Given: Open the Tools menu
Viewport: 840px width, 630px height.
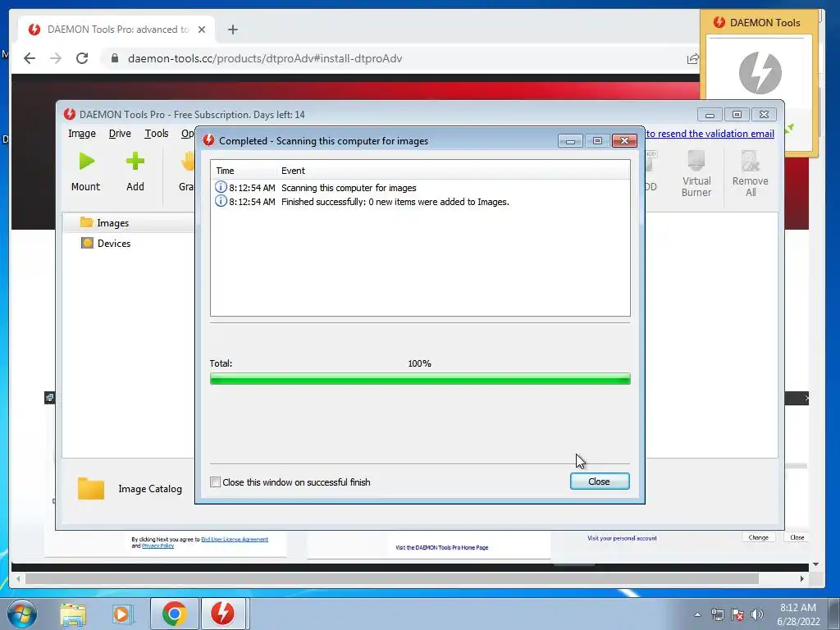Looking at the screenshot, I should coord(157,134).
